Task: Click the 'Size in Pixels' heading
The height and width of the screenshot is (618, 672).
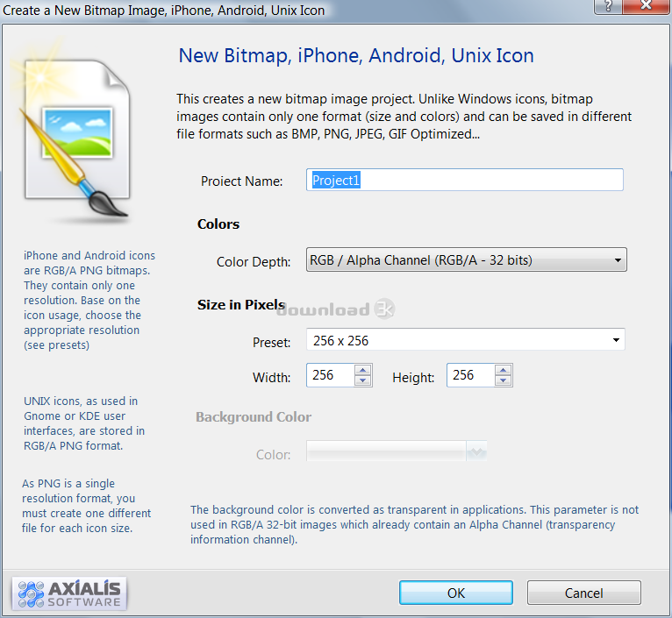Action: (x=241, y=304)
